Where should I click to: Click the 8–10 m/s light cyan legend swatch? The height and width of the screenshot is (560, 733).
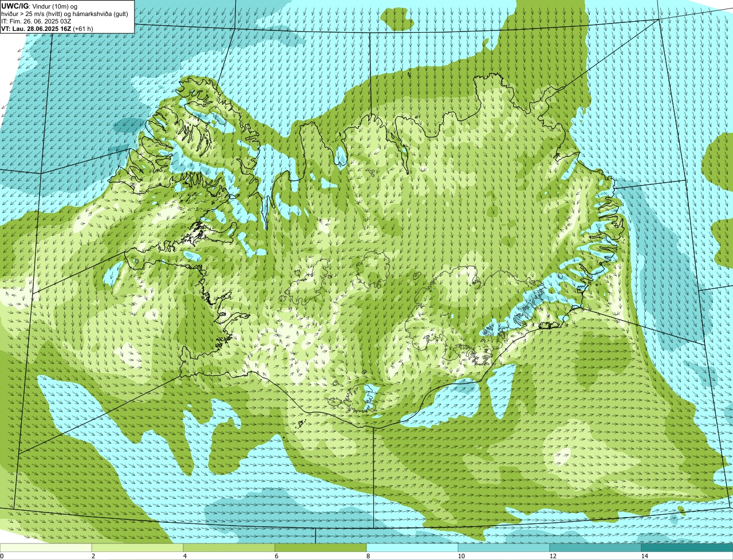pos(412,547)
